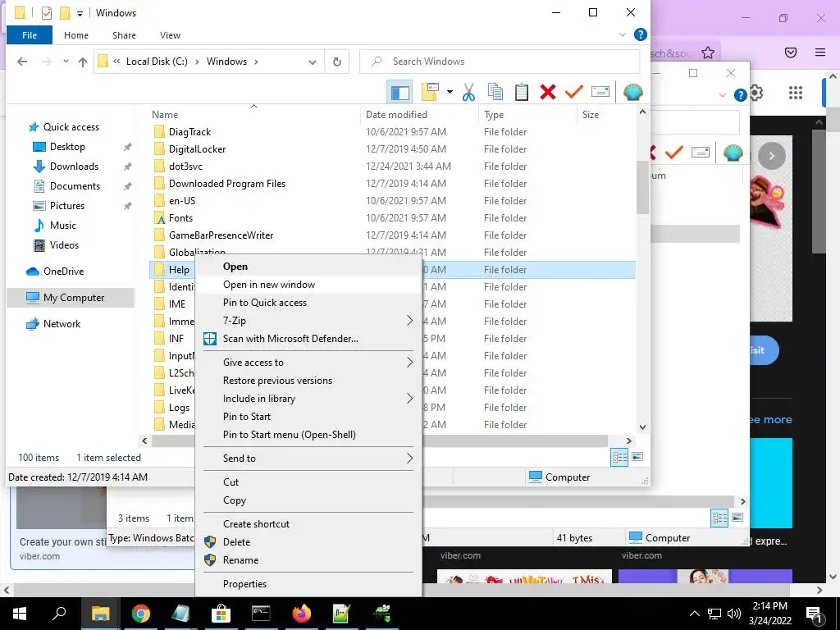Open Chrome from the taskbar

(x=140, y=614)
